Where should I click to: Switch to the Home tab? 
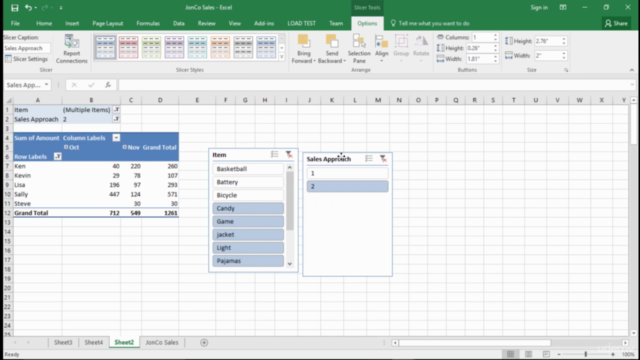tap(44, 23)
